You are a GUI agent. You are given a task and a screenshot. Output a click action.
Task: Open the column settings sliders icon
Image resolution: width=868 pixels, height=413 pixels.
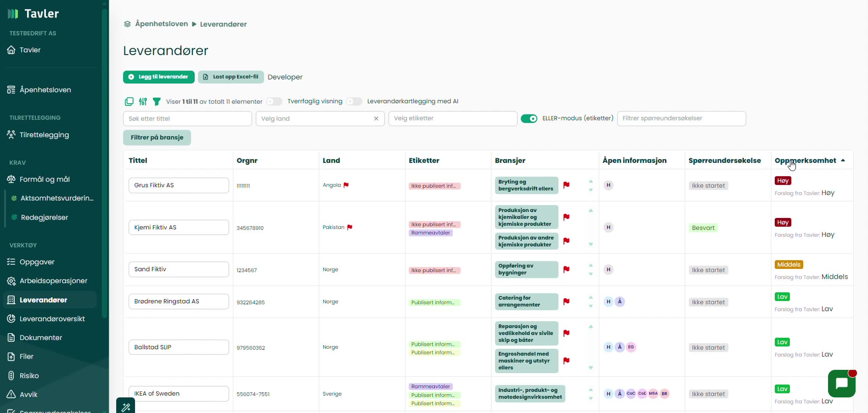[143, 101]
